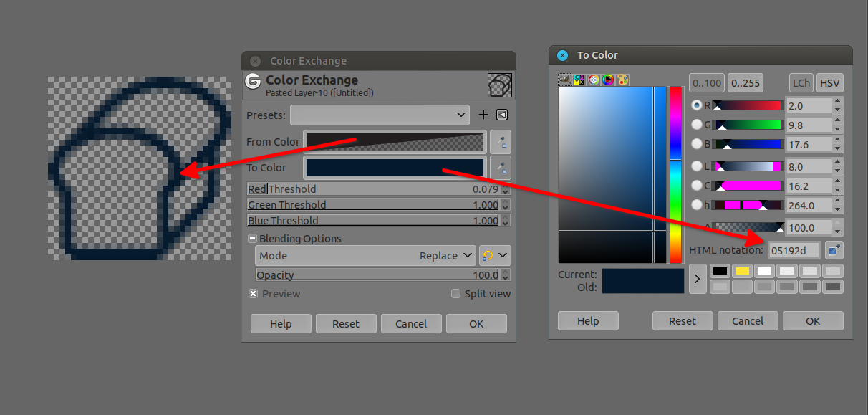This screenshot has width=868, height=415.
Task: Switch color model to HSV
Action: click(x=830, y=82)
